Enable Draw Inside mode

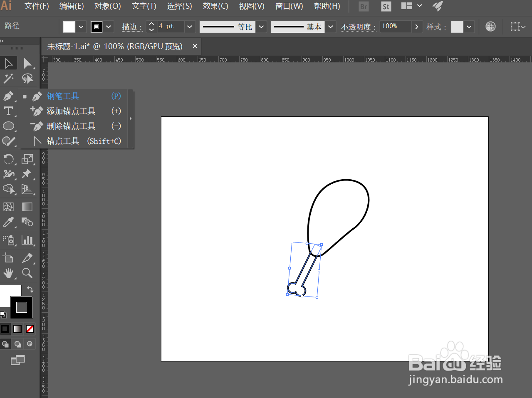click(x=30, y=344)
